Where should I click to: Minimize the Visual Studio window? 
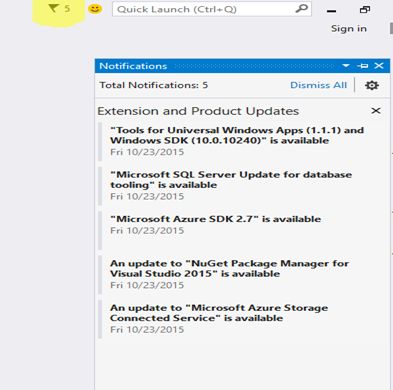tap(331, 11)
